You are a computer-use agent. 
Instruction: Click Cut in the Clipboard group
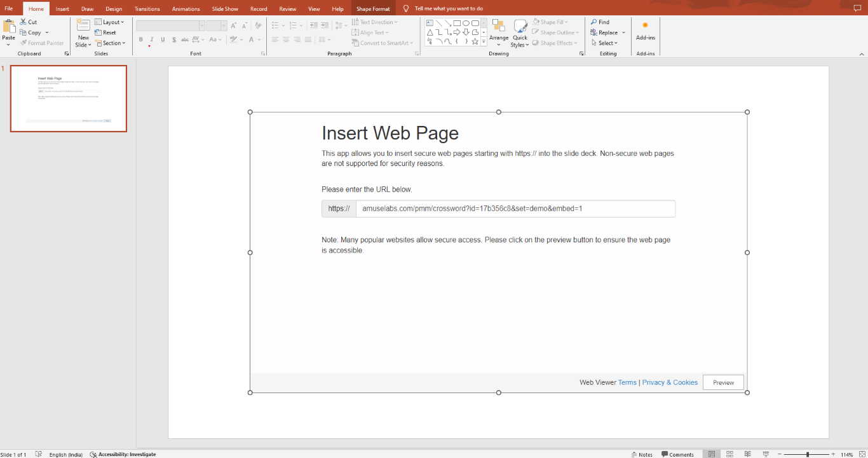point(29,22)
